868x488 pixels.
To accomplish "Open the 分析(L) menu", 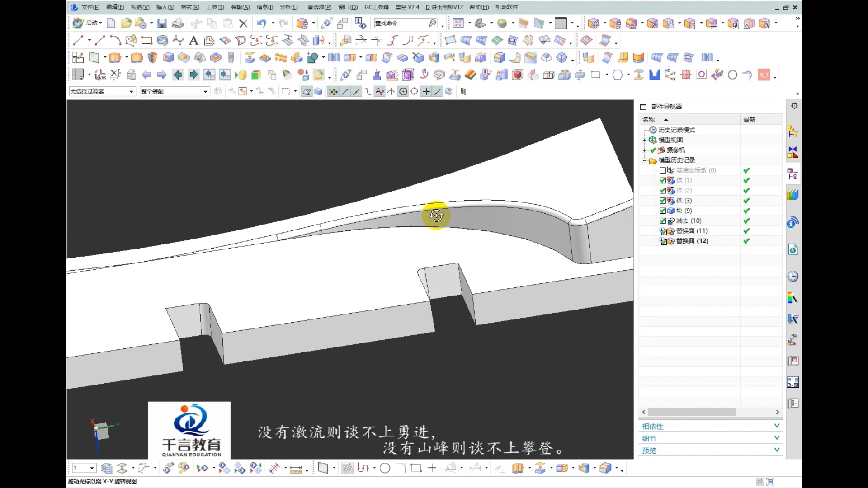I will [x=288, y=7].
